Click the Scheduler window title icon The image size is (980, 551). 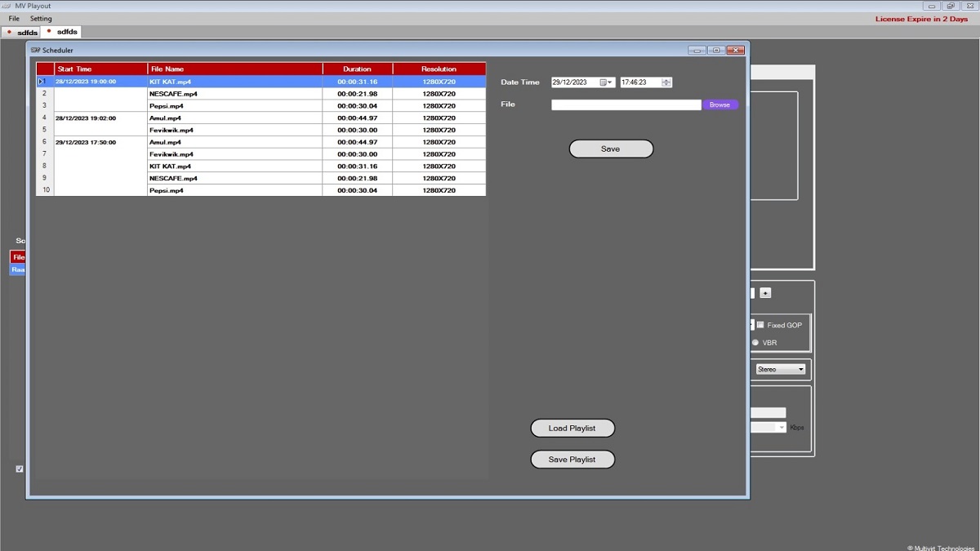point(35,51)
